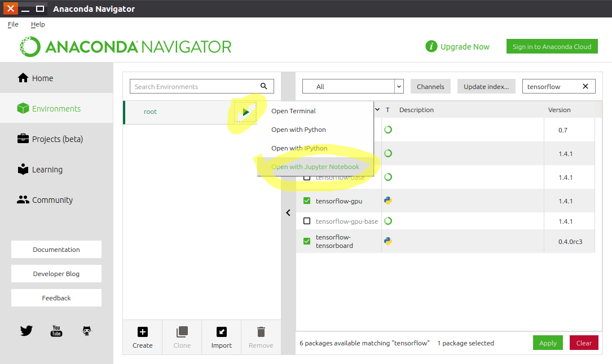Collapse the environments panel with arrow
Viewport: 612px width, 364px height.
[x=288, y=213]
